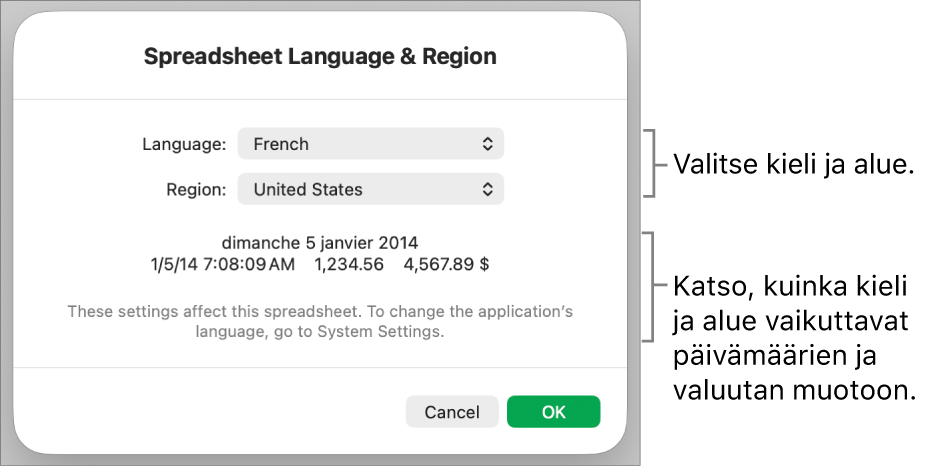Open the Language pop-up menu
The image size is (926, 467).
[370, 144]
